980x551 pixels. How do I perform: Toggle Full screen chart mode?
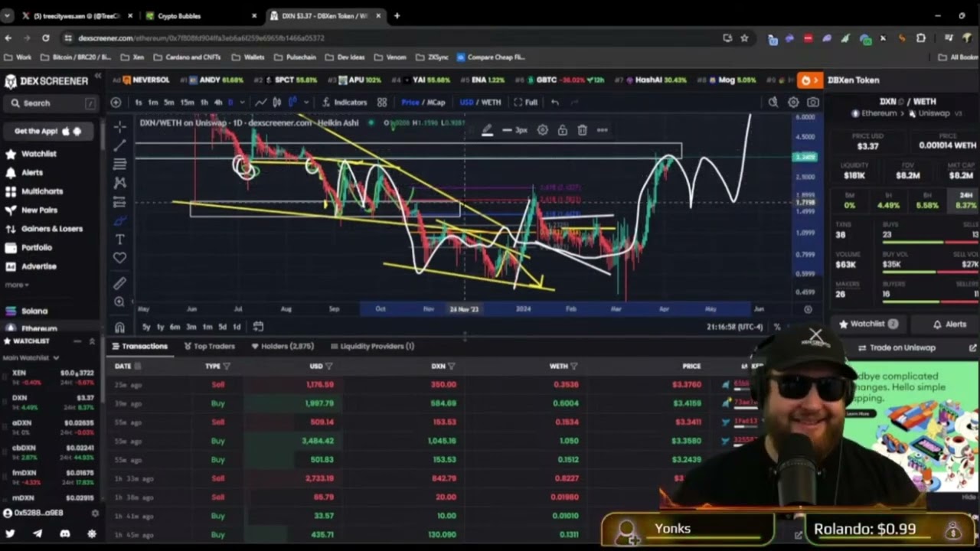tap(526, 102)
